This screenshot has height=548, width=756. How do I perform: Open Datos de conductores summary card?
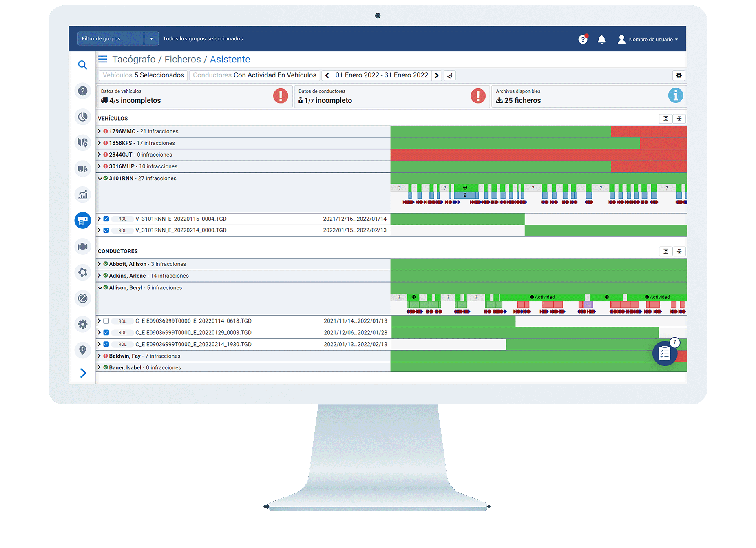392,96
